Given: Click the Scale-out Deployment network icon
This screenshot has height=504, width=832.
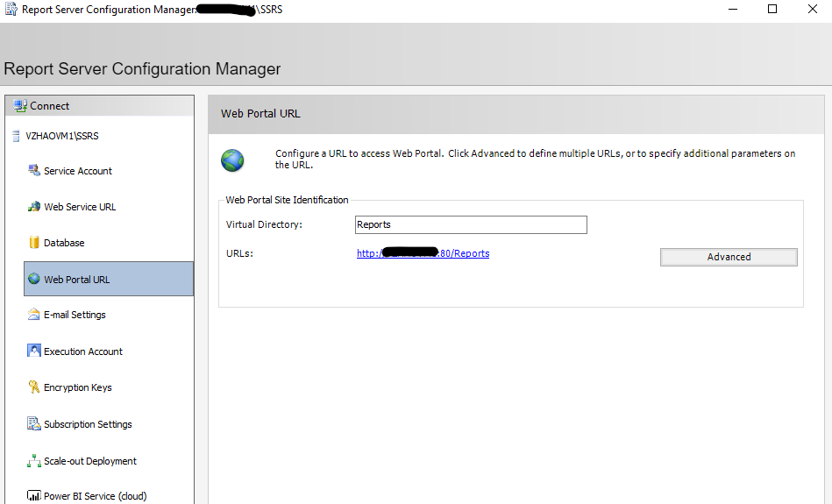Looking at the screenshot, I should [x=34, y=460].
